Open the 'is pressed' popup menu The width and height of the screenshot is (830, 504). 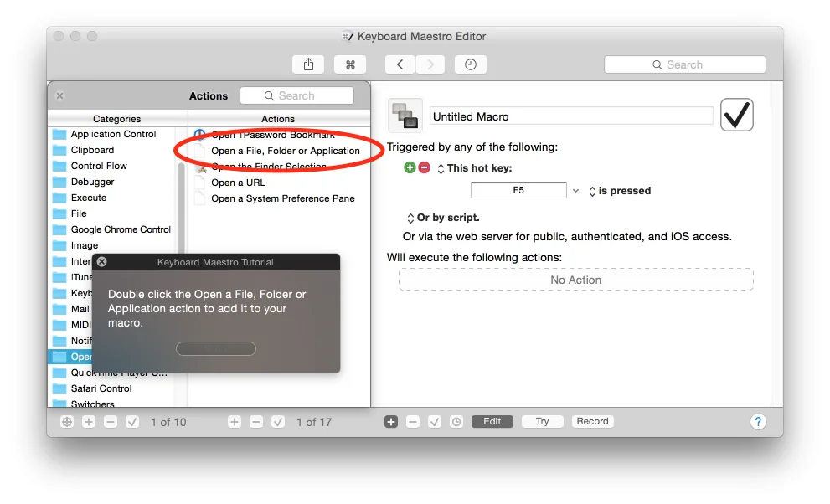click(x=620, y=191)
